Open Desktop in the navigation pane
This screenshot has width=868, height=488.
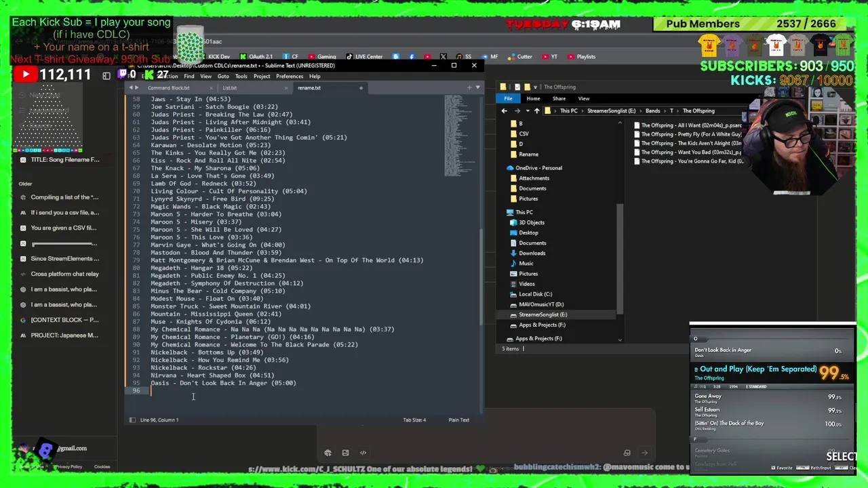[528, 232]
